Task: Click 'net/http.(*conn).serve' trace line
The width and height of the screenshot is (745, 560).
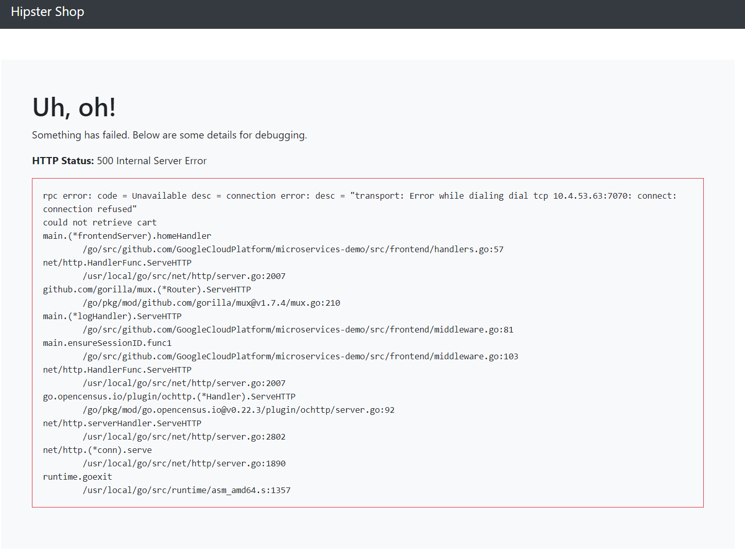Action: (97, 450)
